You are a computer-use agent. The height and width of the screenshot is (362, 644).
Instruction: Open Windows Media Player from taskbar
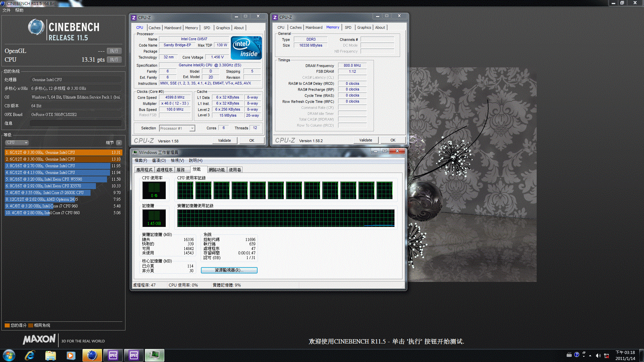71,355
